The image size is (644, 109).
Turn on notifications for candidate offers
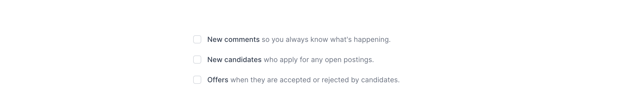tap(197, 80)
